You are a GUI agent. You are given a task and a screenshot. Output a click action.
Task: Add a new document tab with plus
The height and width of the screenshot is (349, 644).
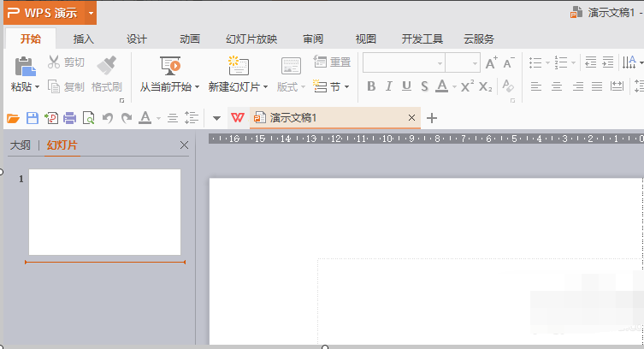431,118
